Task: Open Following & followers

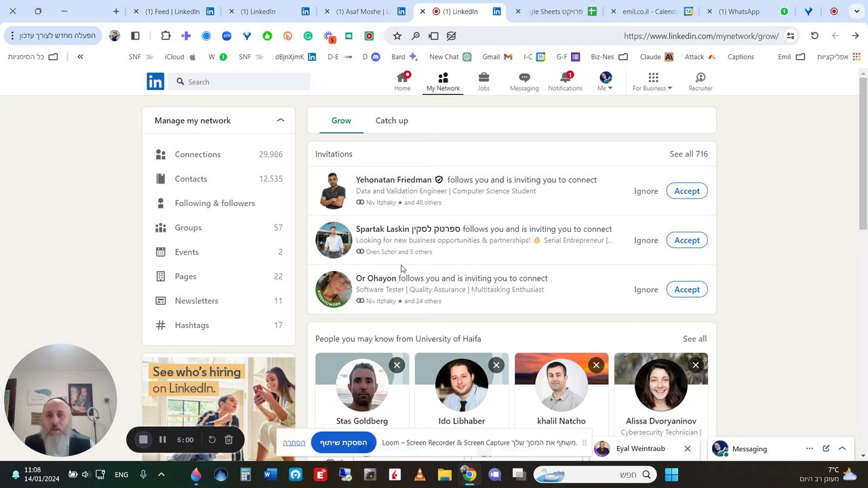Action: pyautogui.click(x=218, y=203)
